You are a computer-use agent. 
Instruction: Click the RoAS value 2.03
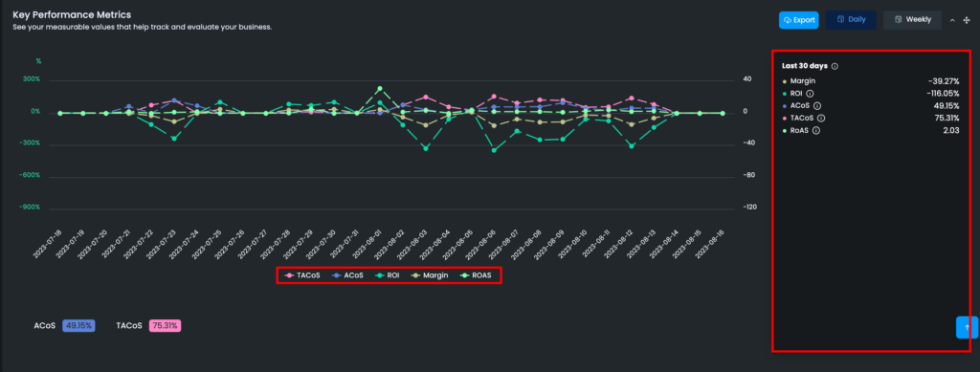952,130
